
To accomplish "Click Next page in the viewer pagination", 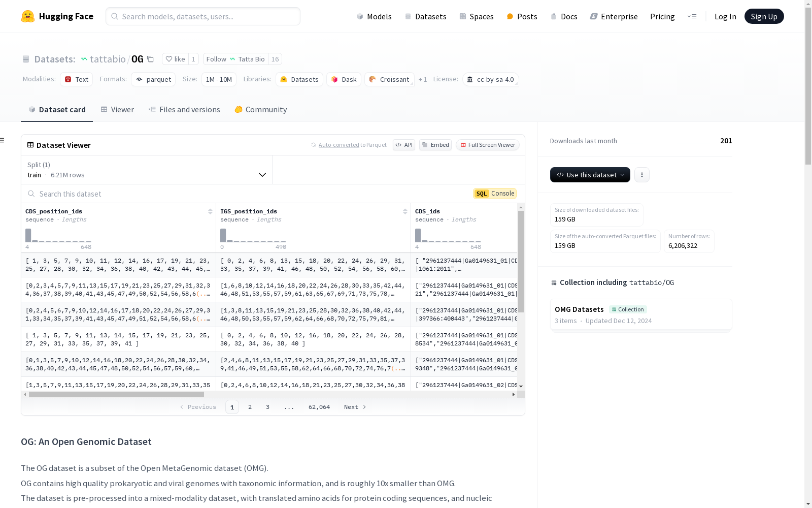I will [x=355, y=407].
